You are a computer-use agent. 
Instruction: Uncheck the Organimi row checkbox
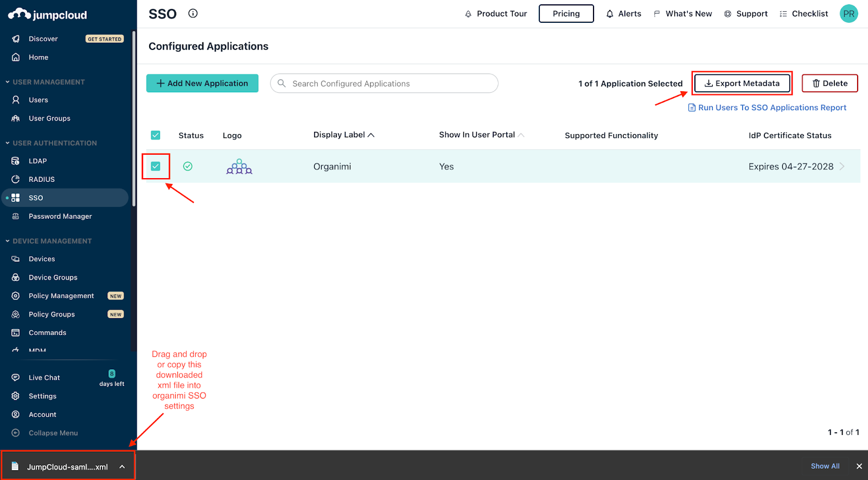tap(156, 166)
